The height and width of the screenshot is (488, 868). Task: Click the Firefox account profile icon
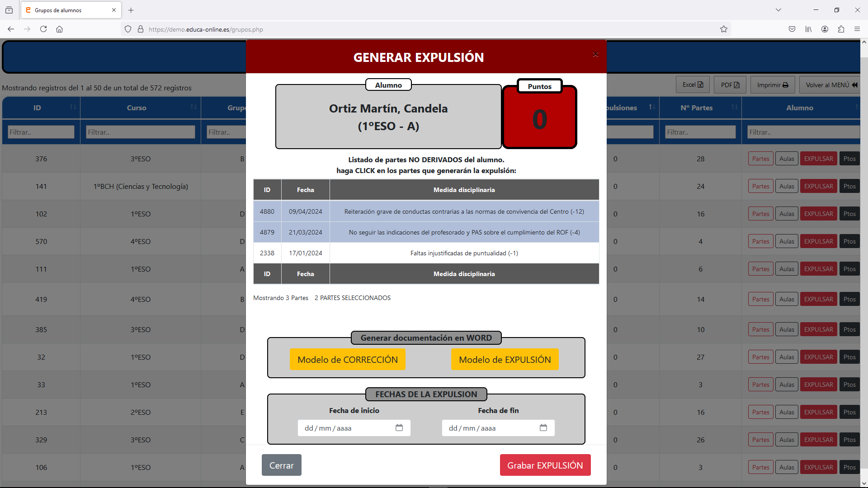825,29
